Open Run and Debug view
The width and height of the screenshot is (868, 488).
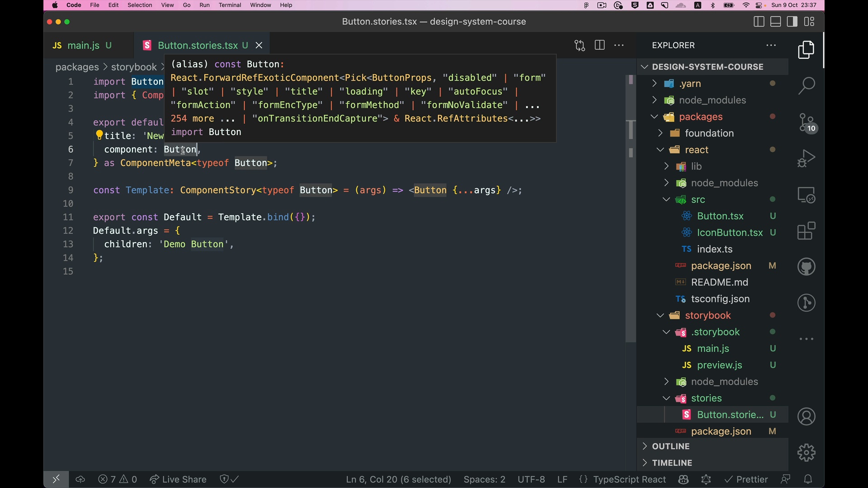point(807,159)
